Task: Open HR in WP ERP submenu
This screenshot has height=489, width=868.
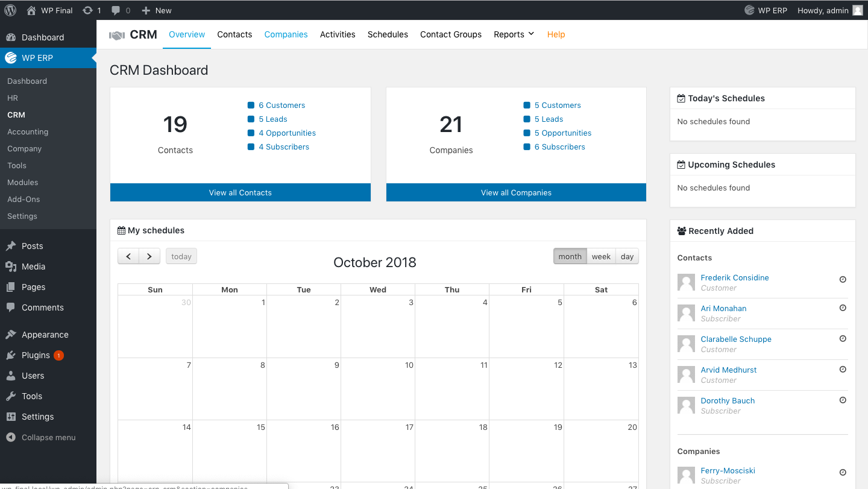Action: 13,98
